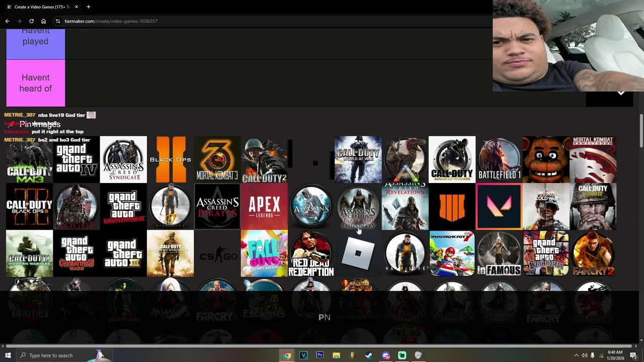Pick the Roblox logo tile
Viewport: 644px width, 362px height.
click(x=358, y=253)
